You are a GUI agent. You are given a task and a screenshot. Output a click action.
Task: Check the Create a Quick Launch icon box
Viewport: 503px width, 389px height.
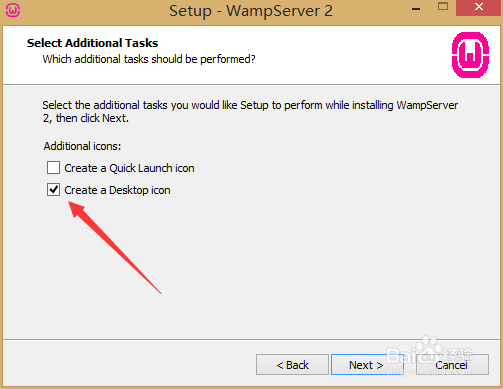[53, 168]
